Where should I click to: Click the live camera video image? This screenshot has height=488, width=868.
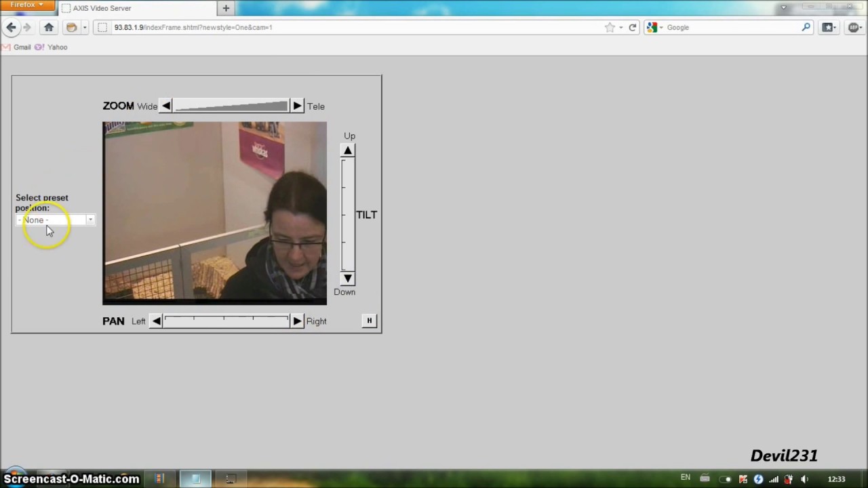(214, 211)
